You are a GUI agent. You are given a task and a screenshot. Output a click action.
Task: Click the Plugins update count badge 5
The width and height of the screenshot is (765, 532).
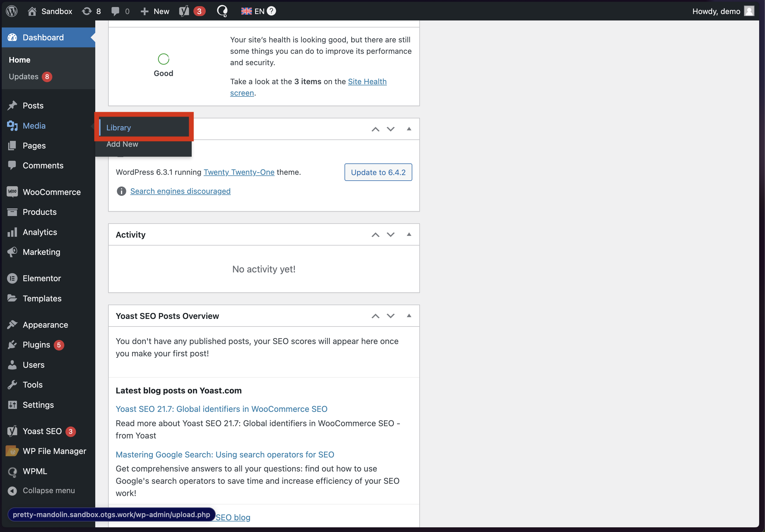coord(59,345)
